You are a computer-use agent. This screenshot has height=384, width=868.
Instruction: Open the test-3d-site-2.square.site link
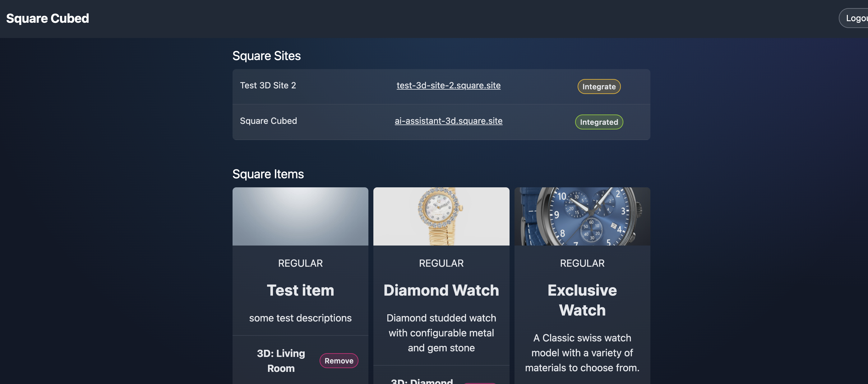tap(448, 85)
